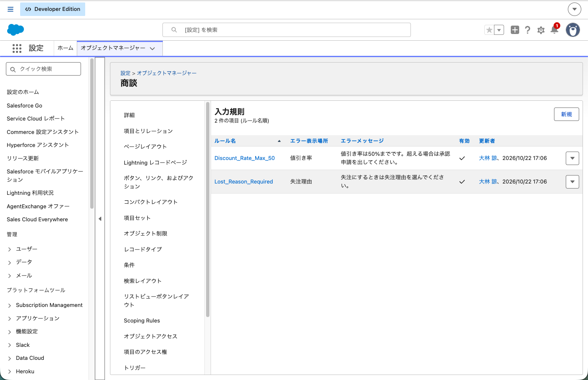The width and height of the screenshot is (588, 380).
Task: Click in the [設定] を検索 search field
Action: (287, 30)
